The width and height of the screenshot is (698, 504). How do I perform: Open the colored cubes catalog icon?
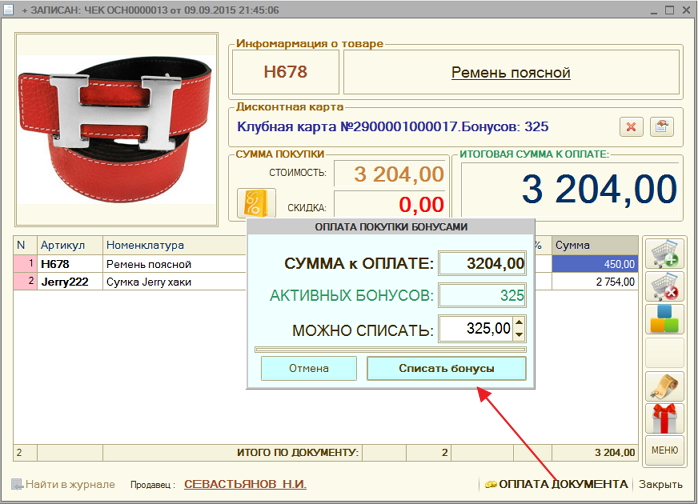point(664,319)
